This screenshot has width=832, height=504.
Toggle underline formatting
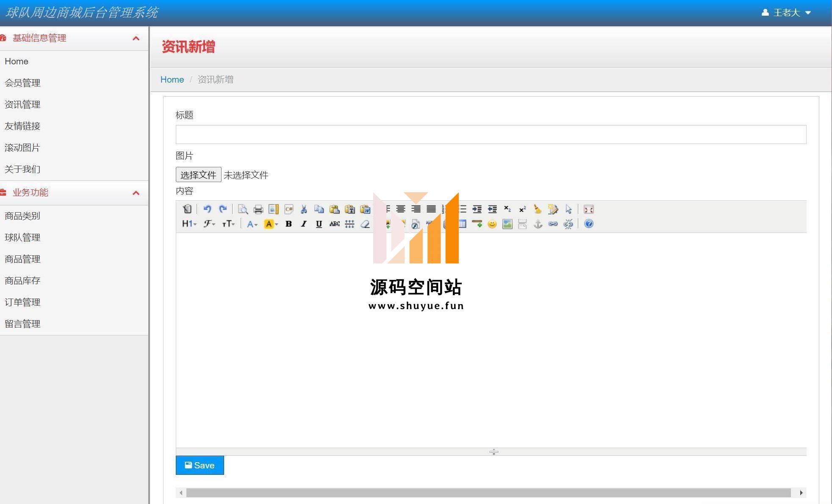click(319, 224)
